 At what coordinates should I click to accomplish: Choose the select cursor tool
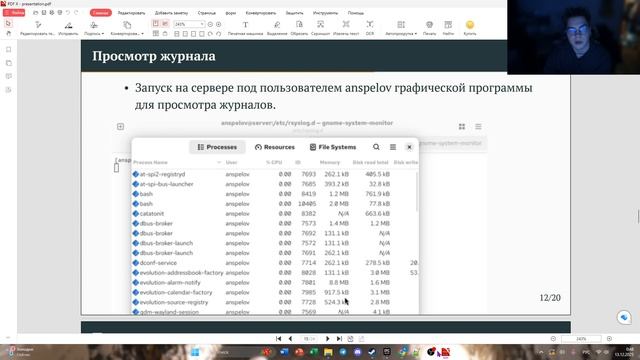click(9, 24)
